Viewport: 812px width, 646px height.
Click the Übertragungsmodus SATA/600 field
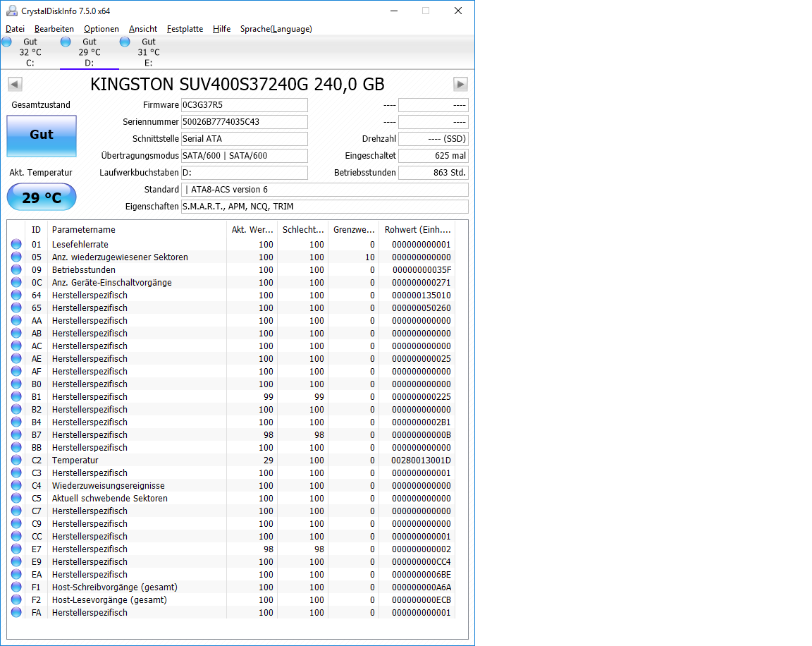(245, 156)
